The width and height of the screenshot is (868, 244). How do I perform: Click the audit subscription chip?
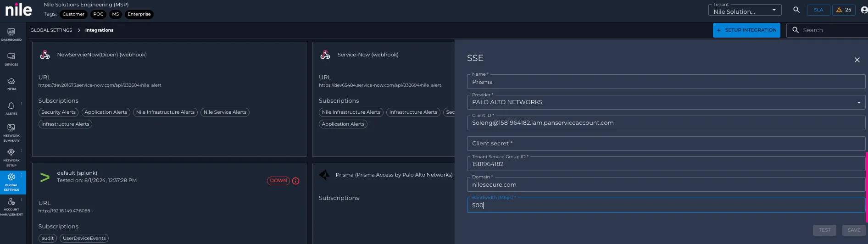point(48,238)
